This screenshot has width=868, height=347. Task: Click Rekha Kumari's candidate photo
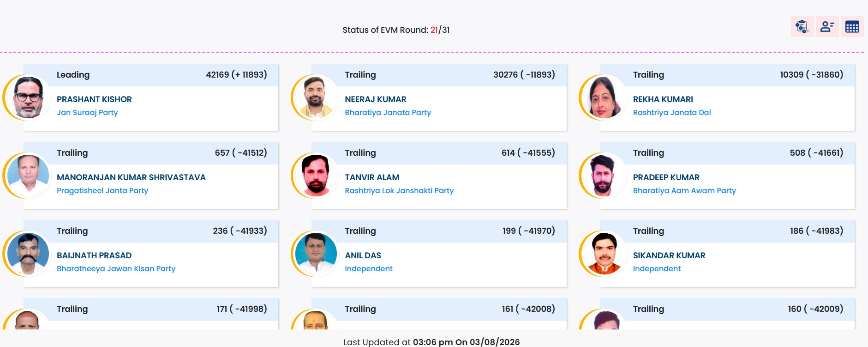click(604, 97)
